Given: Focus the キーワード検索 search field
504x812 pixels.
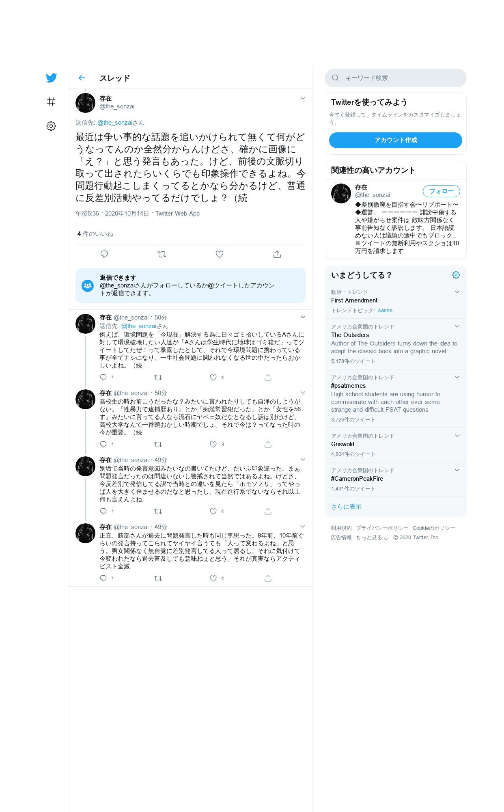Looking at the screenshot, I should 396,78.
